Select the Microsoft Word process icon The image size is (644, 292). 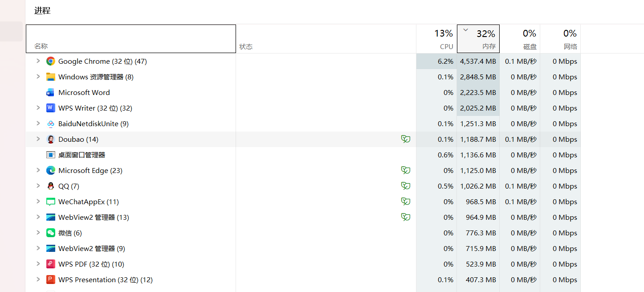pos(51,92)
